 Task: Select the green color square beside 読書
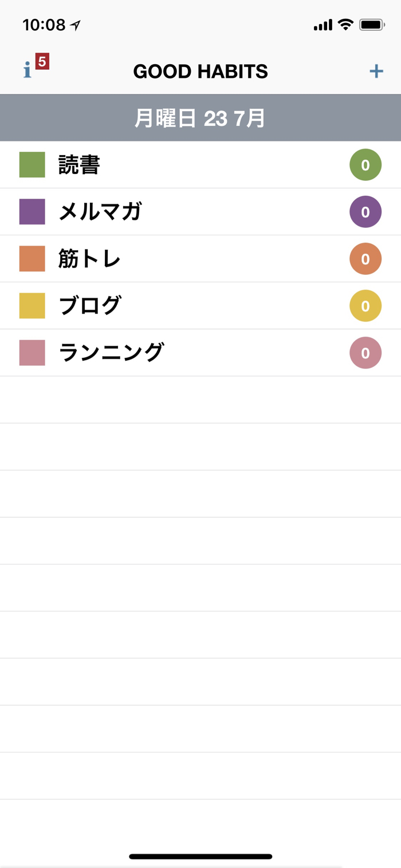[32, 165]
